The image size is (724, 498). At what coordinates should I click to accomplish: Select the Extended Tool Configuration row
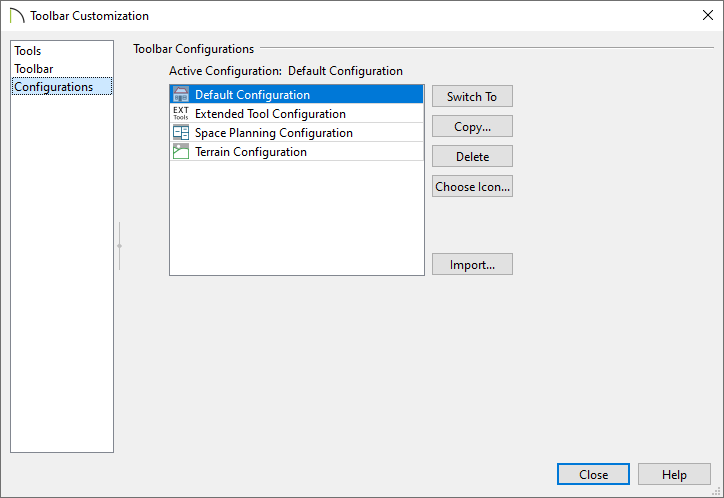pyautogui.click(x=297, y=113)
